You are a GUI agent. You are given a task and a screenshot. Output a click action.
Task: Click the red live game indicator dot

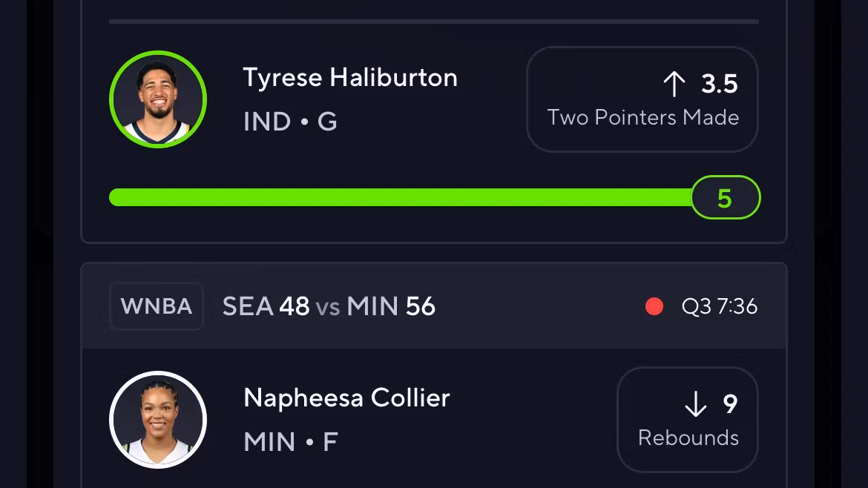click(x=654, y=306)
